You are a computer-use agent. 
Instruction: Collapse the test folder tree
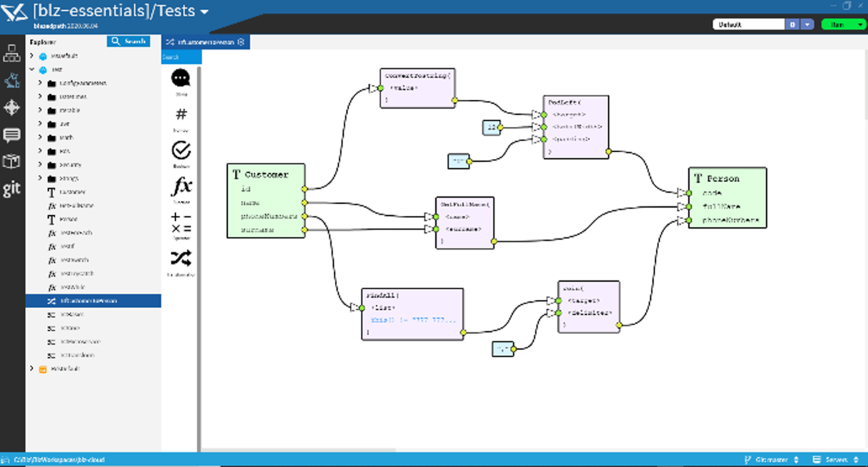pos(33,69)
